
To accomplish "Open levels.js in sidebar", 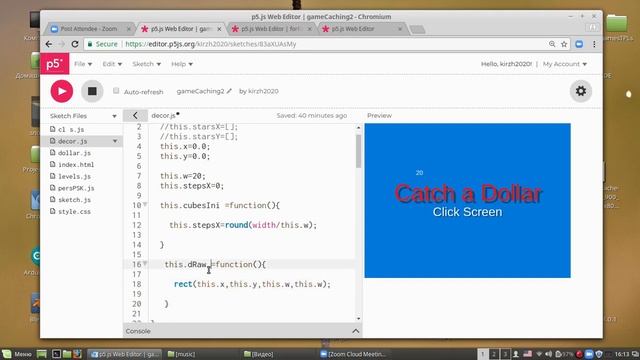I will click(x=74, y=176).
